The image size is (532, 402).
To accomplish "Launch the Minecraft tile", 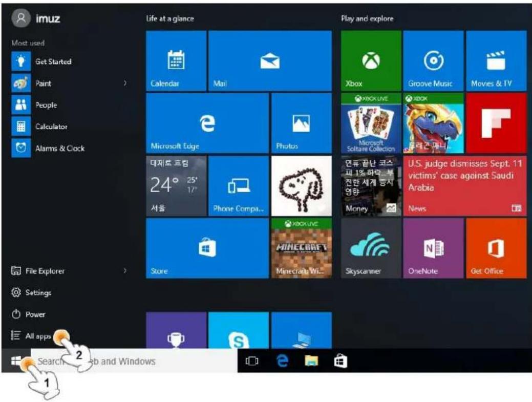I will click(301, 248).
